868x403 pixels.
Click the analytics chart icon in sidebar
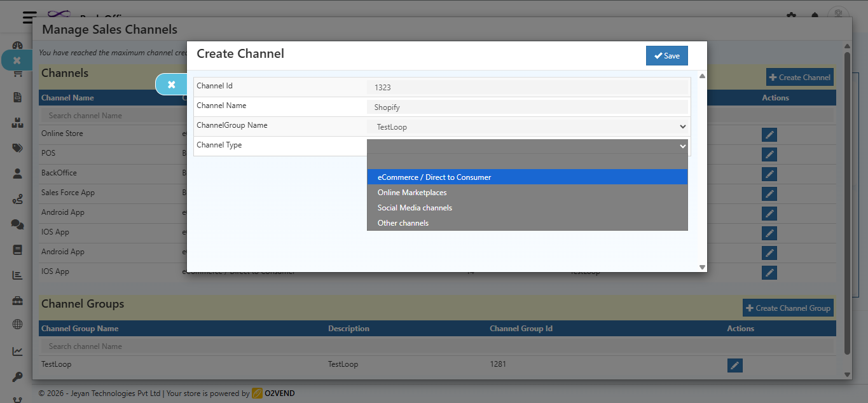coord(17,350)
